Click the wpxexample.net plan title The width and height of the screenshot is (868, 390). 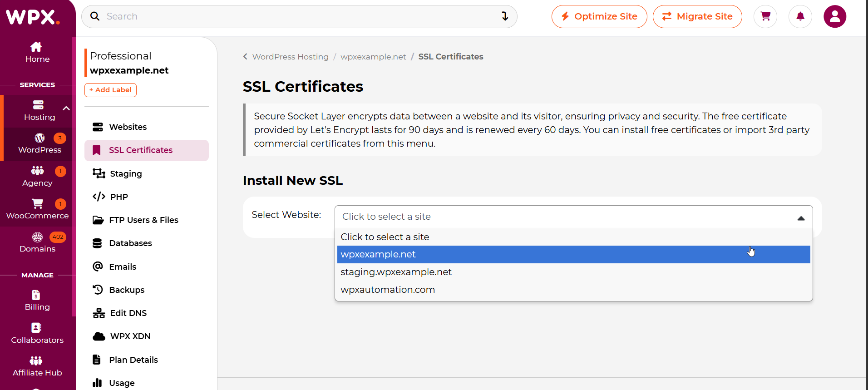point(129,70)
